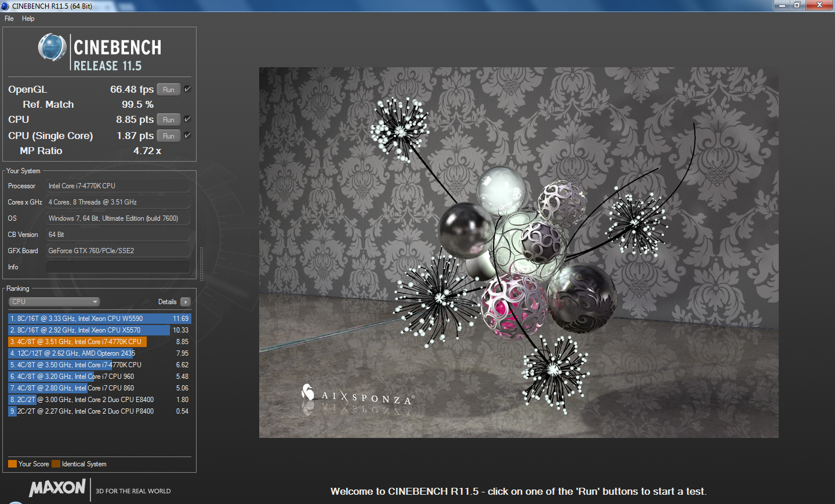Click the panel splitter grip handle
The image size is (835, 504).
tap(201, 264)
